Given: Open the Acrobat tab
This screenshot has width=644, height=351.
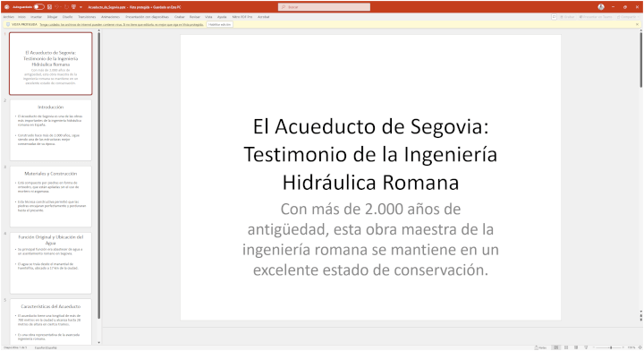Looking at the screenshot, I should [x=263, y=17].
